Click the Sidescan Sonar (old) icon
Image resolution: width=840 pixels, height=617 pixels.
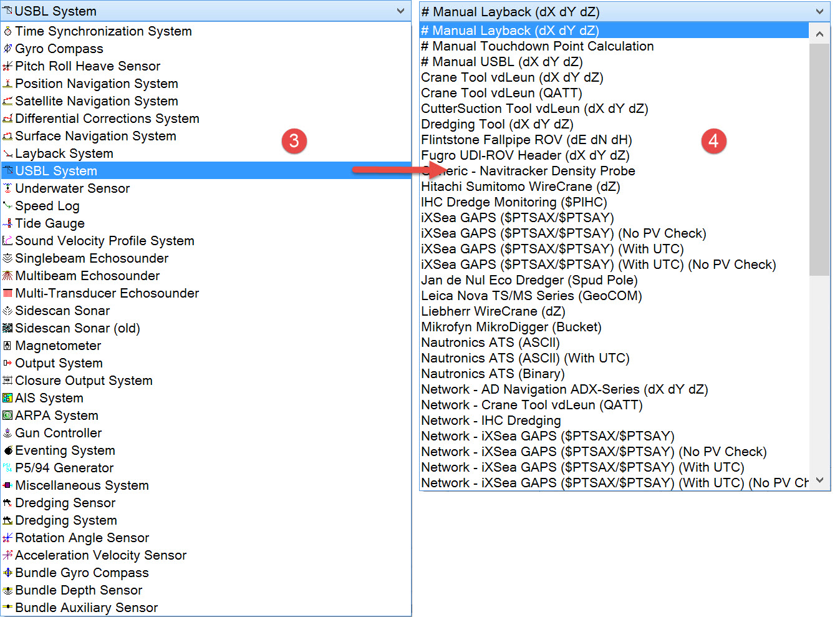[x=7, y=328]
